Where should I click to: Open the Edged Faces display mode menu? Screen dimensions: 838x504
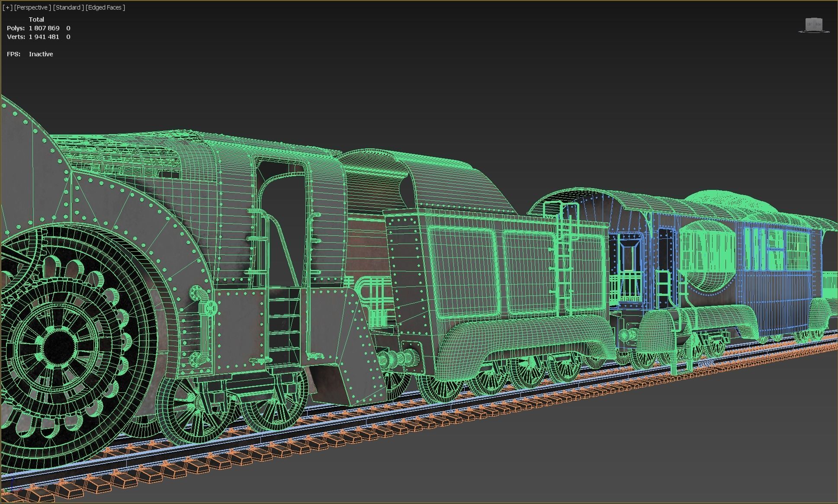click(x=105, y=7)
